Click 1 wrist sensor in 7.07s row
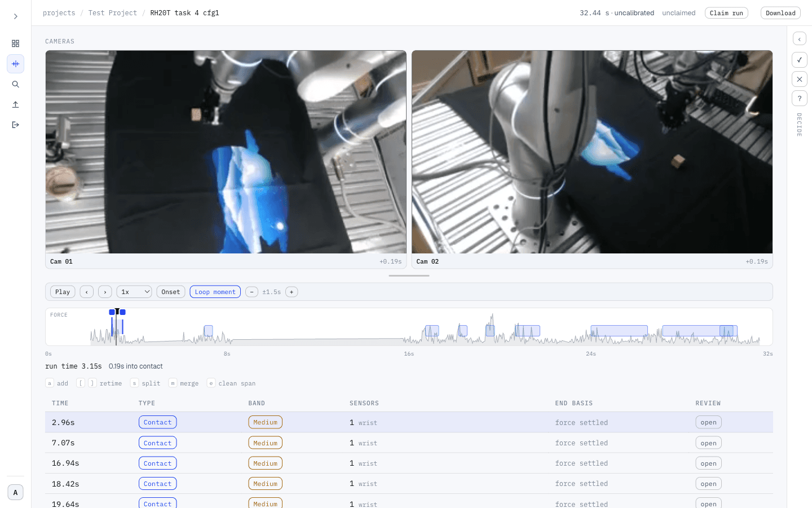 (x=363, y=443)
